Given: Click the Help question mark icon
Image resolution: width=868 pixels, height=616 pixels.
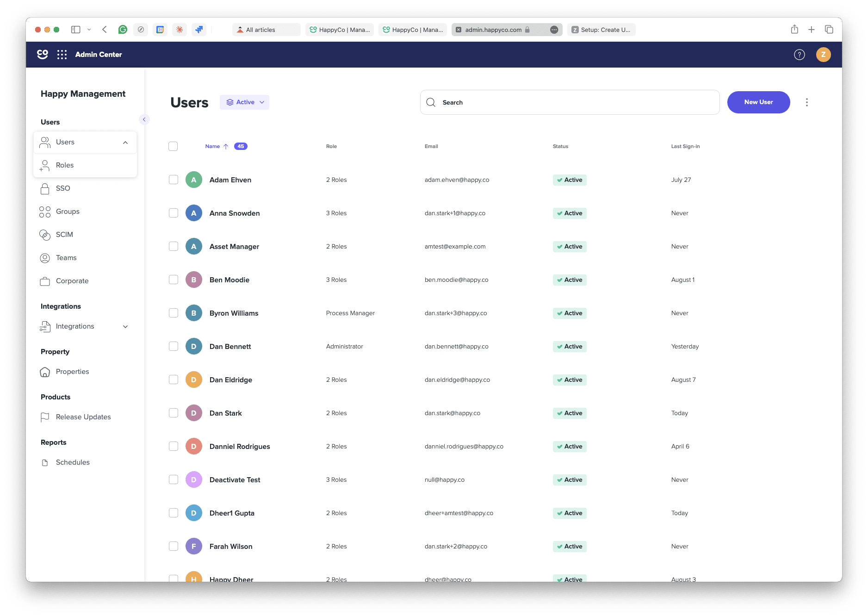Looking at the screenshot, I should (799, 54).
